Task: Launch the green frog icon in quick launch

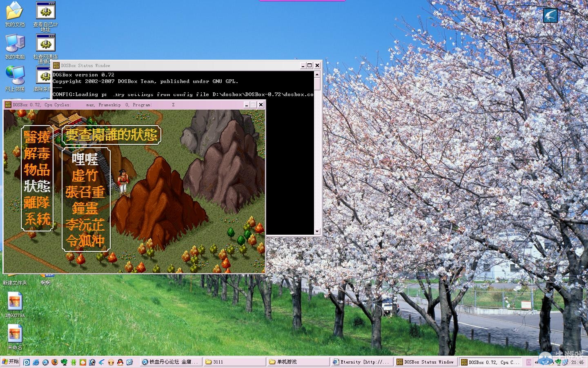Action: click(x=73, y=362)
